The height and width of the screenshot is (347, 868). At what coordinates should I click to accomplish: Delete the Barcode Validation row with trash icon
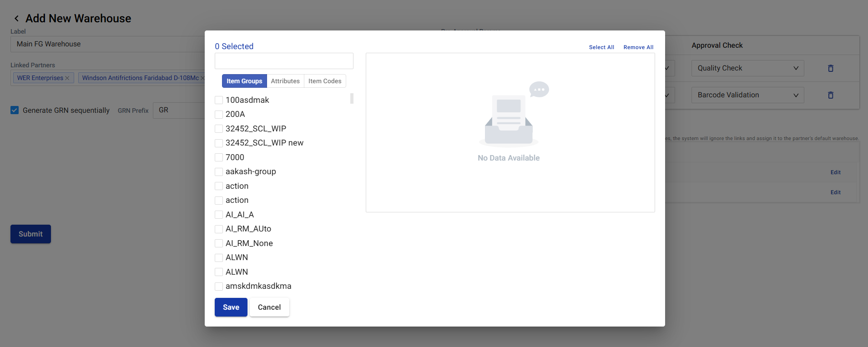coord(830,95)
